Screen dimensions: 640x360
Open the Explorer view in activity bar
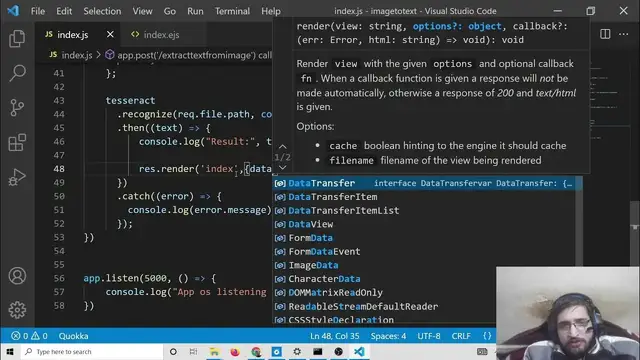coord(17,39)
